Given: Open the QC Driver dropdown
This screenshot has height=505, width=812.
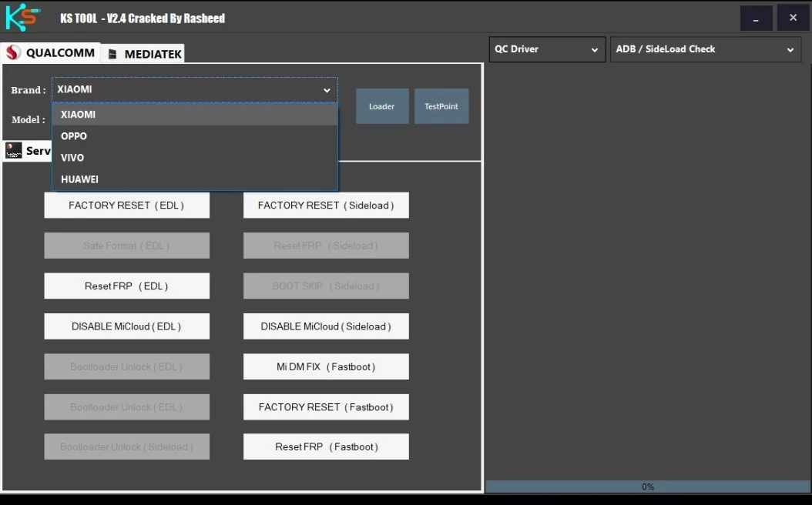Looking at the screenshot, I should (547, 49).
